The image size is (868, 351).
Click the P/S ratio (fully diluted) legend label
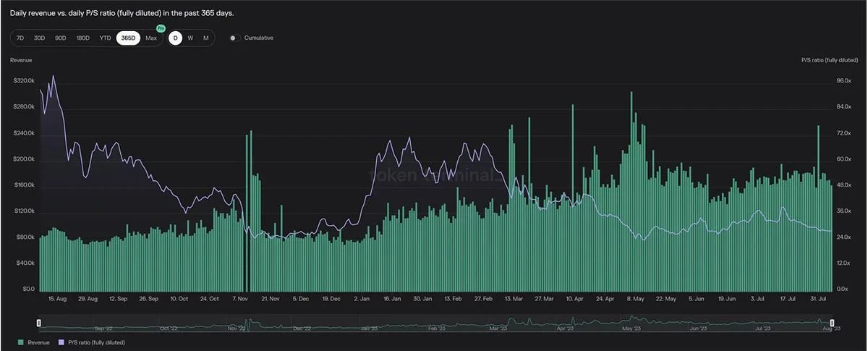click(96, 342)
